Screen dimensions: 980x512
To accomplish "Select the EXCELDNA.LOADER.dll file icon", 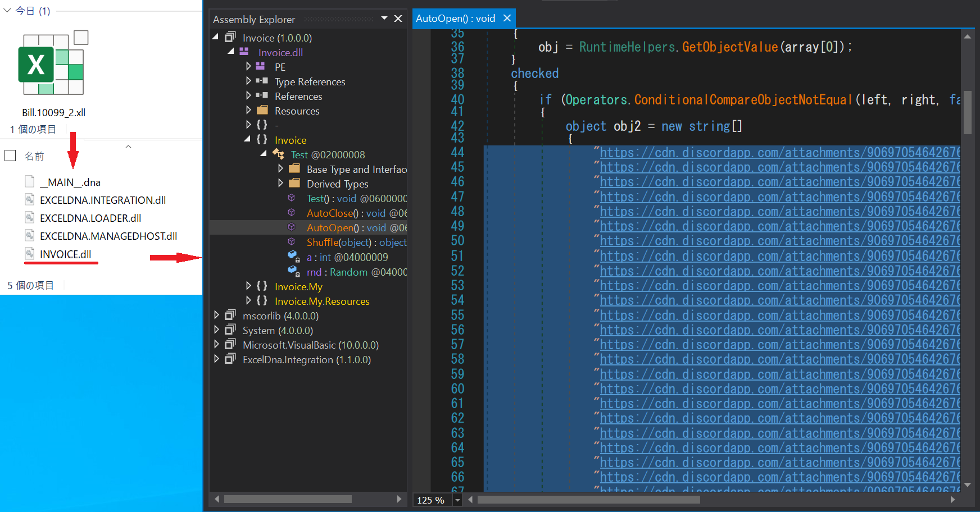I will (30, 218).
